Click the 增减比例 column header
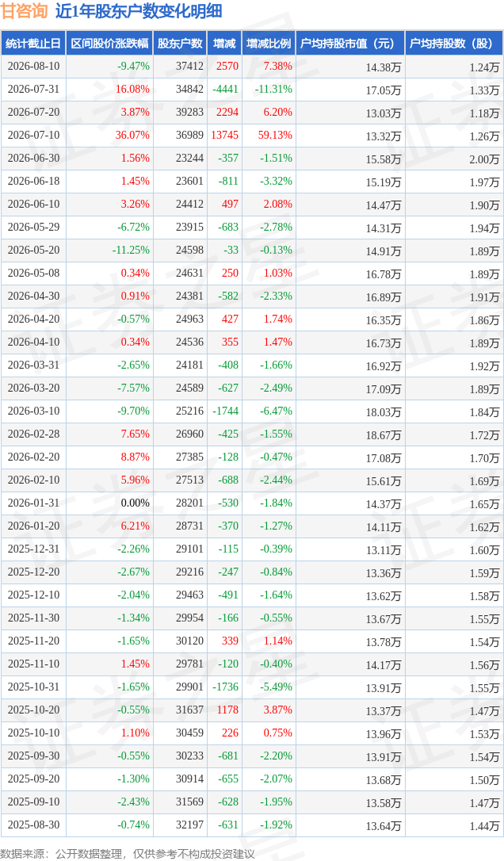Image resolution: width=504 pixels, height=861 pixels. [x=269, y=44]
